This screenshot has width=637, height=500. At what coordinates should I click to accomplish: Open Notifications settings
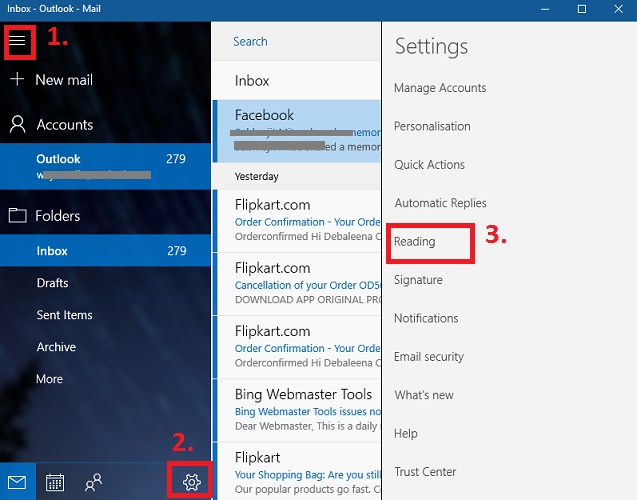426,318
